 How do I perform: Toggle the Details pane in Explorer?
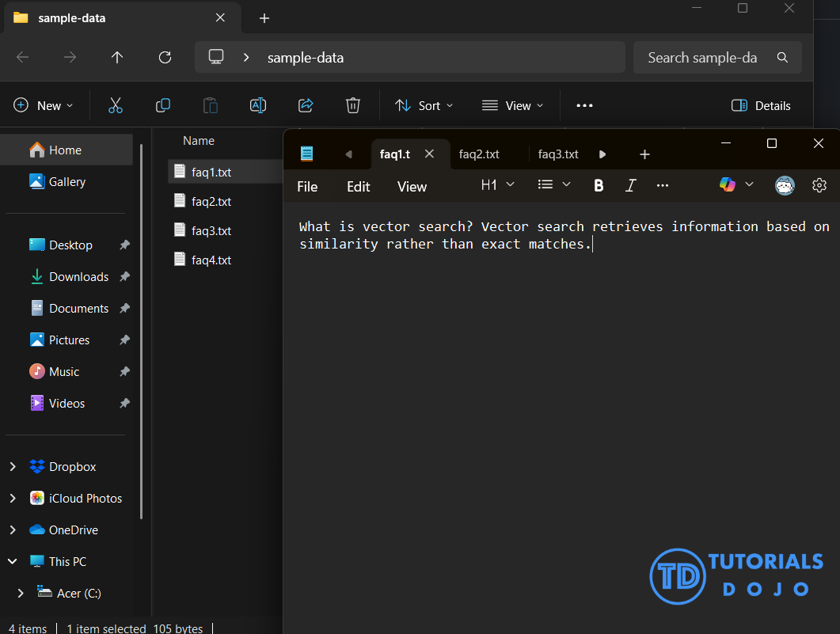click(761, 105)
